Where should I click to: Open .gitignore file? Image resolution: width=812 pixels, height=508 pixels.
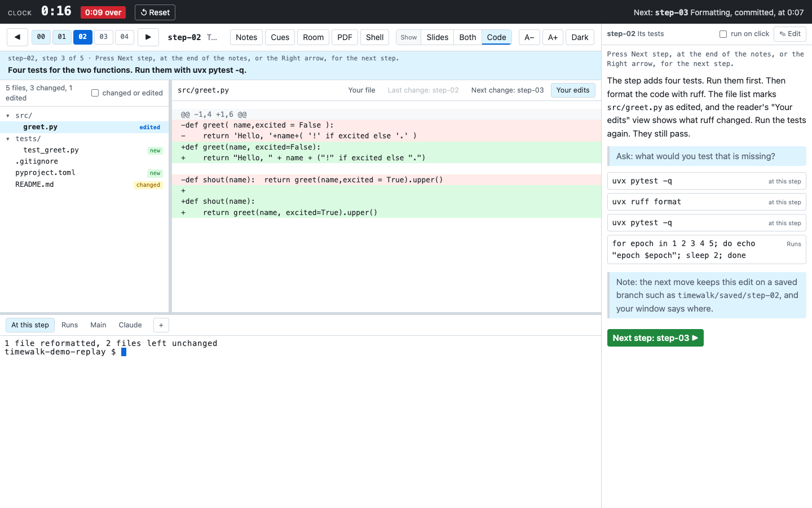click(85, 161)
